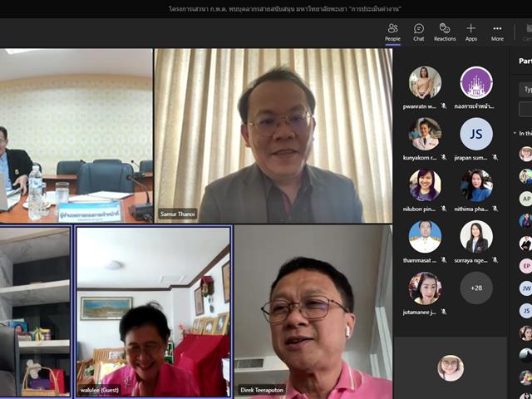Click the 'walulee (Guest)' name label

point(100,390)
